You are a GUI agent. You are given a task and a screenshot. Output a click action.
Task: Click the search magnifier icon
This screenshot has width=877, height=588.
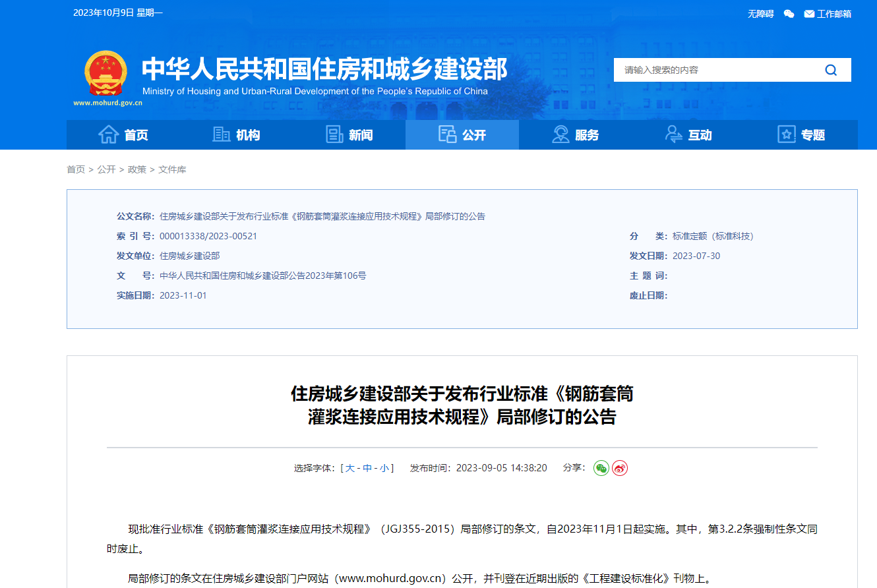click(x=830, y=69)
